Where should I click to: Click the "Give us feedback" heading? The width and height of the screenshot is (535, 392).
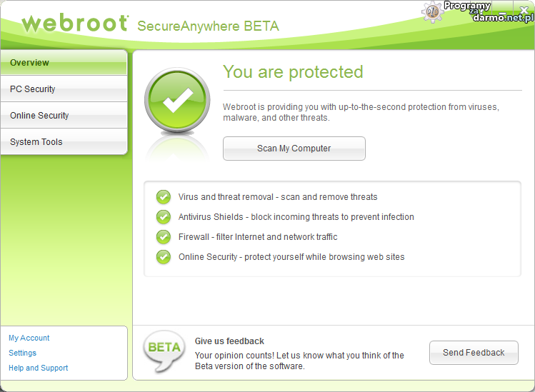(x=229, y=341)
